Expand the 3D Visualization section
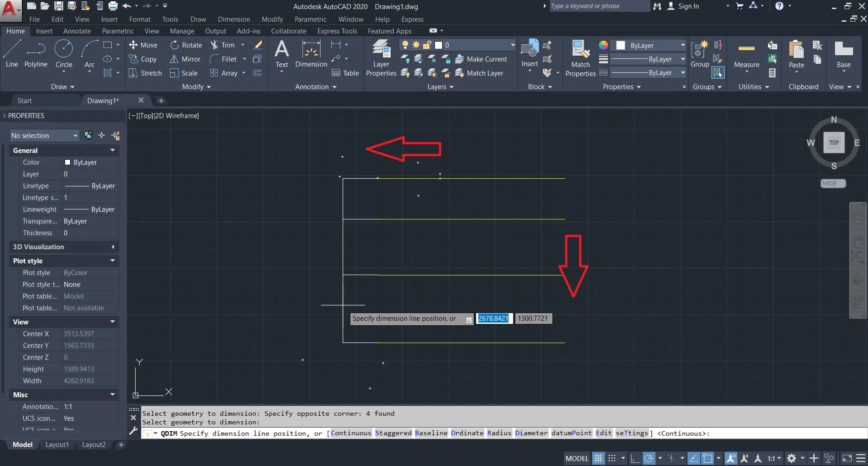The width and height of the screenshot is (868, 466). 112,247
